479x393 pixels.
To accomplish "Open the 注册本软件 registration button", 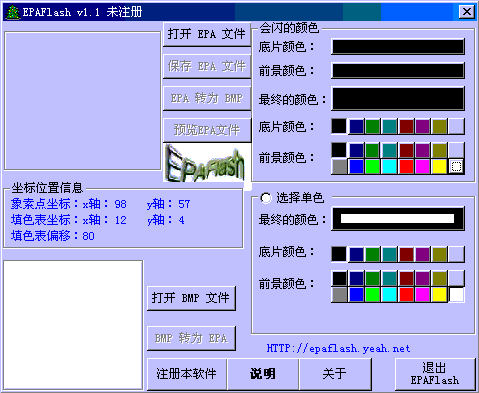I will [x=187, y=374].
